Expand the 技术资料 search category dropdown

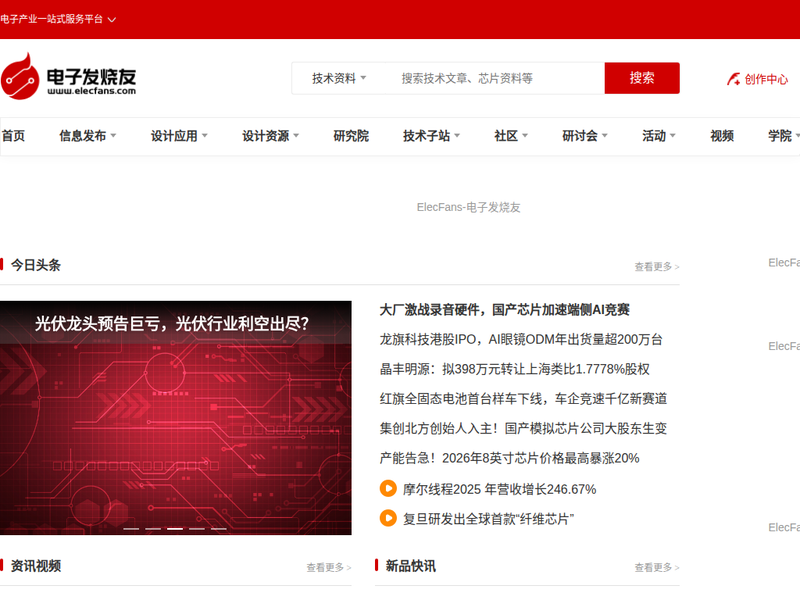click(339, 78)
